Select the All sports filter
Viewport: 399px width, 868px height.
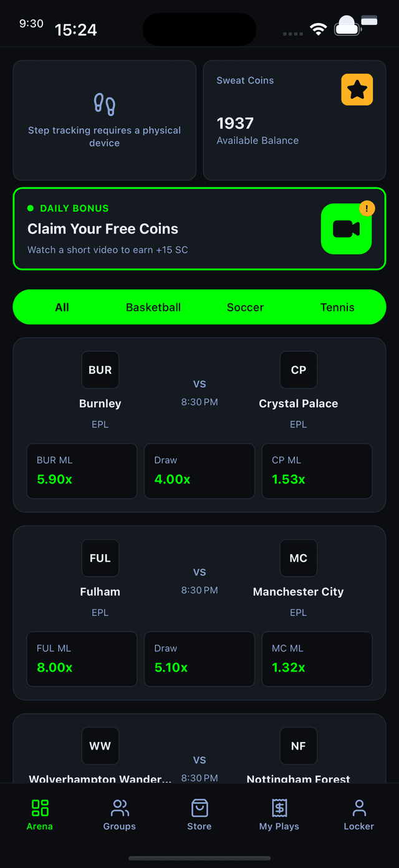62,307
